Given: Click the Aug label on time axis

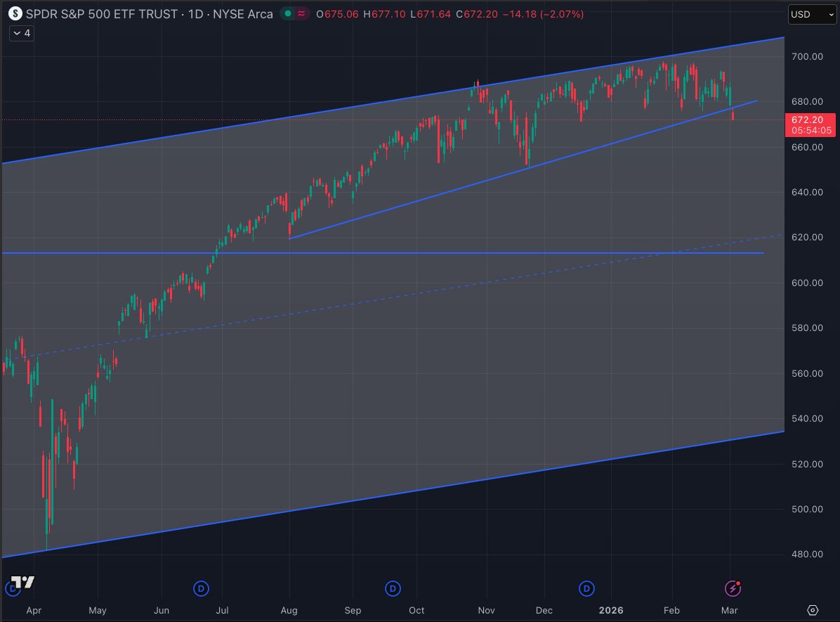Looking at the screenshot, I should (x=289, y=610).
